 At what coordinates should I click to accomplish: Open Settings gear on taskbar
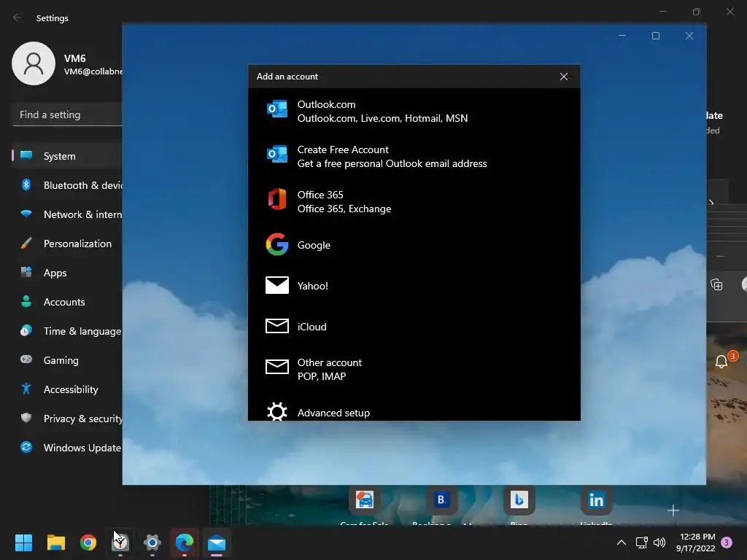[152, 542]
